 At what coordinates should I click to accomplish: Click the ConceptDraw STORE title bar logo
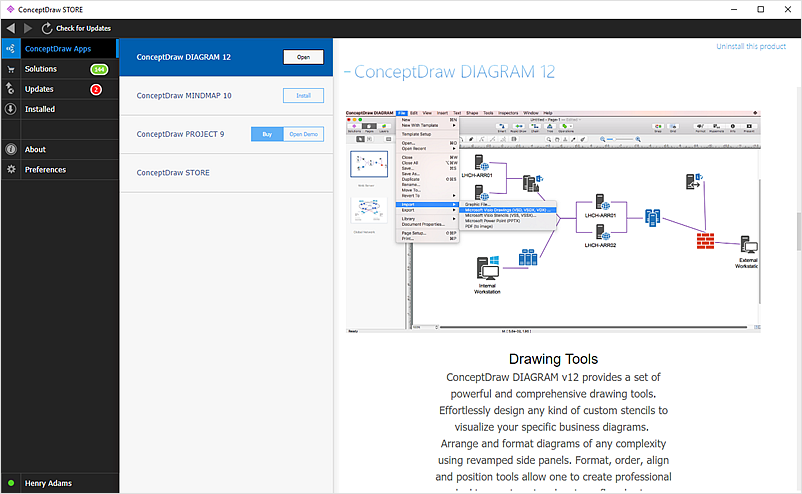coord(10,9)
